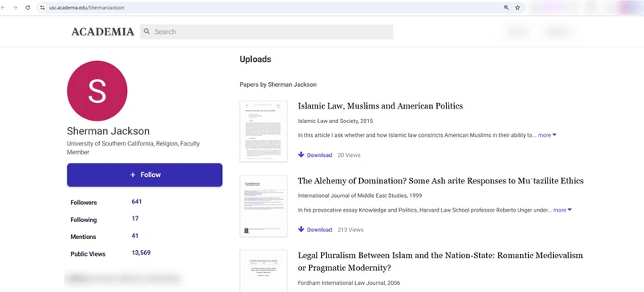Click 'Fordham International Law Journal, 2006' text
The image size is (644, 292).
tap(349, 282)
